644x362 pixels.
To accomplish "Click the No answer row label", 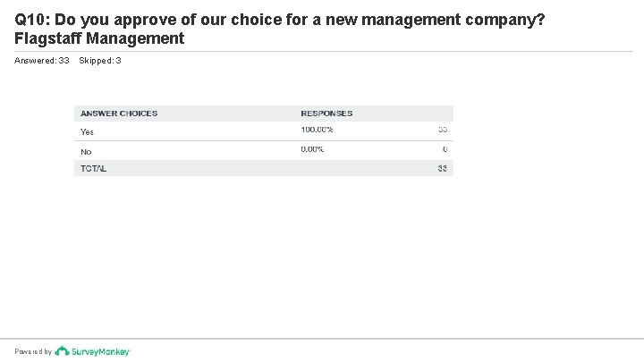I will point(86,152).
